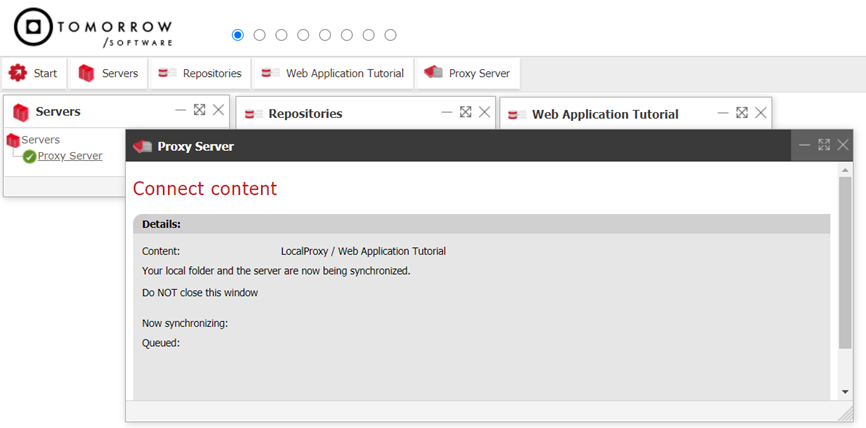
Task: Select the last page indicator radio button
Action: click(391, 35)
